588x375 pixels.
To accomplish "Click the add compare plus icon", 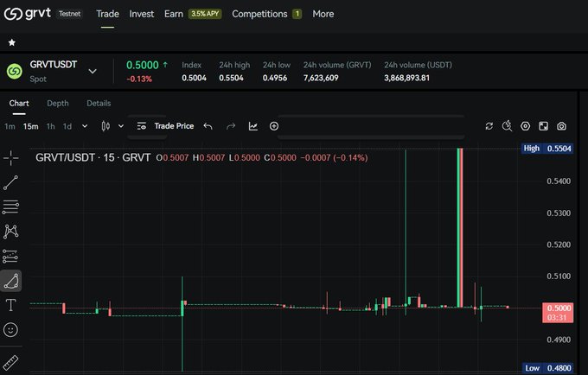I will tap(274, 126).
